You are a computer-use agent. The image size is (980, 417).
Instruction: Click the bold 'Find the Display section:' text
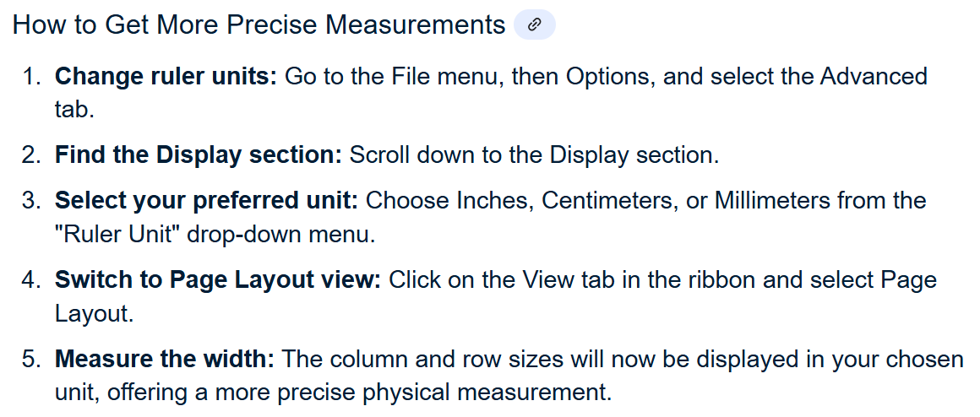pyautogui.click(x=199, y=154)
